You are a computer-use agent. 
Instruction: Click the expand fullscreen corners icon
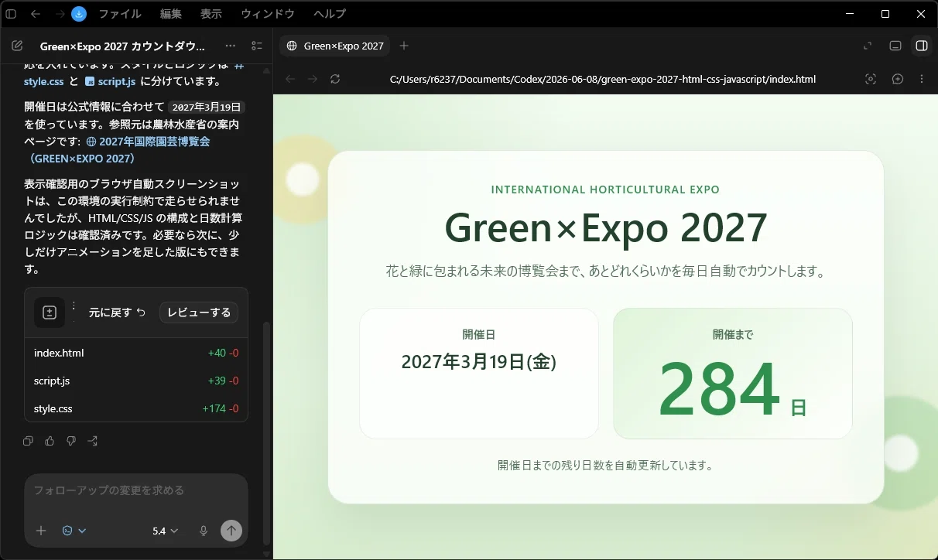coord(868,46)
